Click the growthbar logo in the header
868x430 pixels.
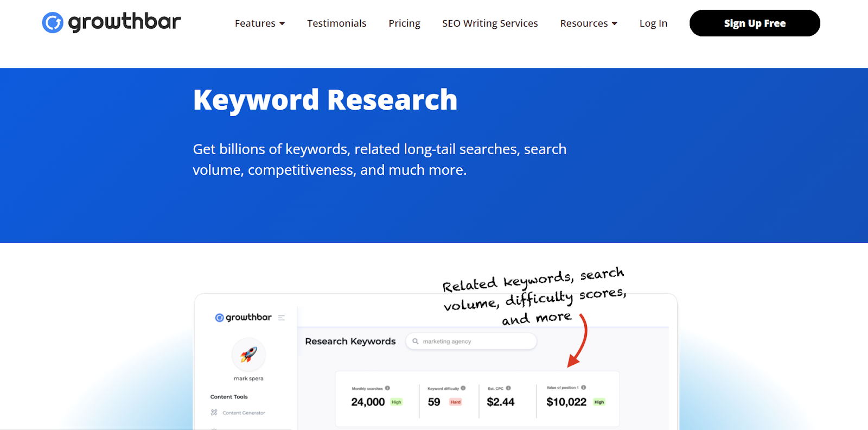111,22
